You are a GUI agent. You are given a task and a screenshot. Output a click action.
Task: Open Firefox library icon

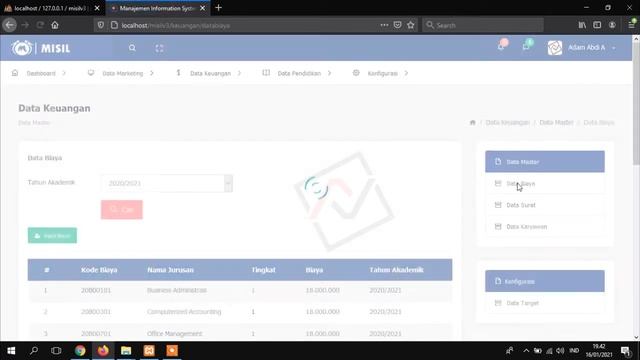(582, 25)
